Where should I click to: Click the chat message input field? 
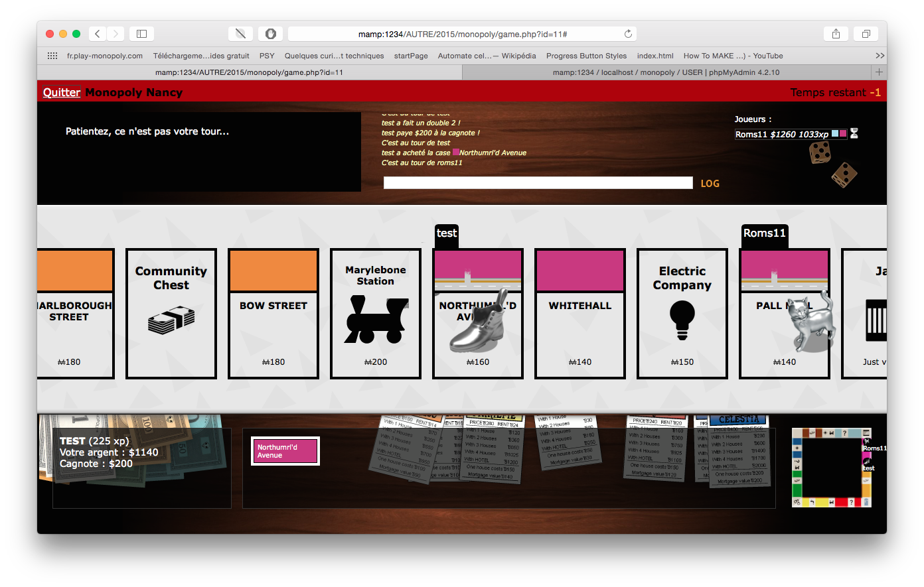pos(538,183)
